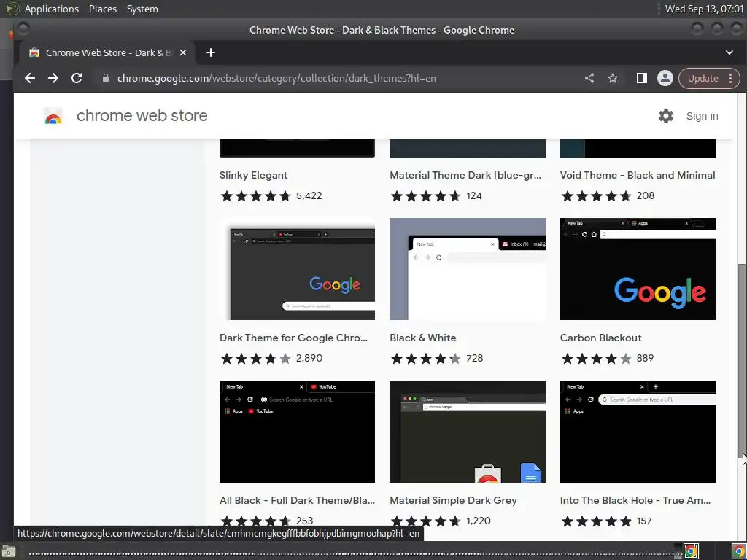This screenshot has width=747, height=560.
Task: Click Dark Theme for Google Chro... title
Action: pyautogui.click(x=293, y=338)
